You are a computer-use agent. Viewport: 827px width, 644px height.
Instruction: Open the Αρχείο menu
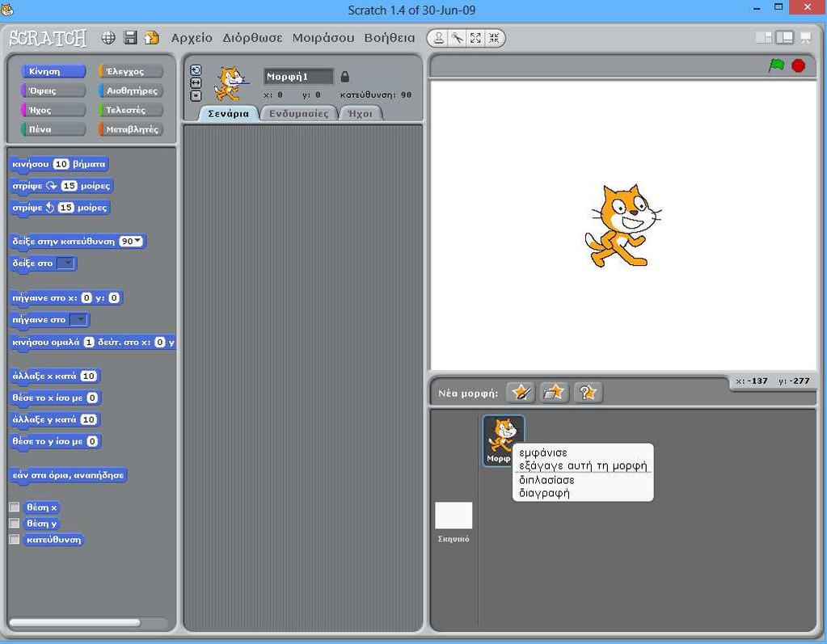click(192, 38)
